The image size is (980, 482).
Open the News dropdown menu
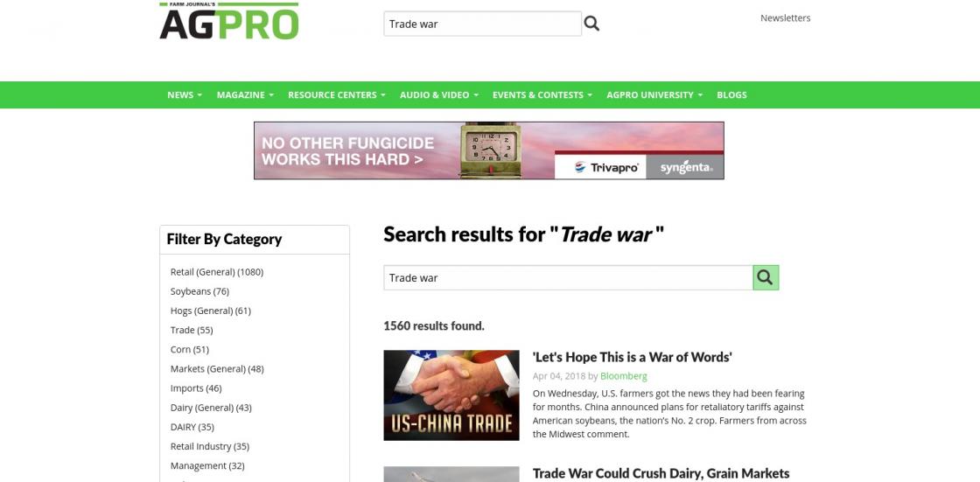click(185, 95)
